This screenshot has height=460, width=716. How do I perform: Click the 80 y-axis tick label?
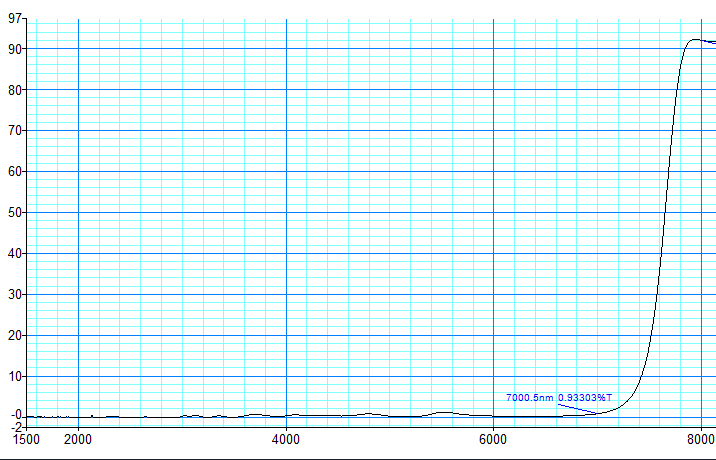(x=14, y=89)
